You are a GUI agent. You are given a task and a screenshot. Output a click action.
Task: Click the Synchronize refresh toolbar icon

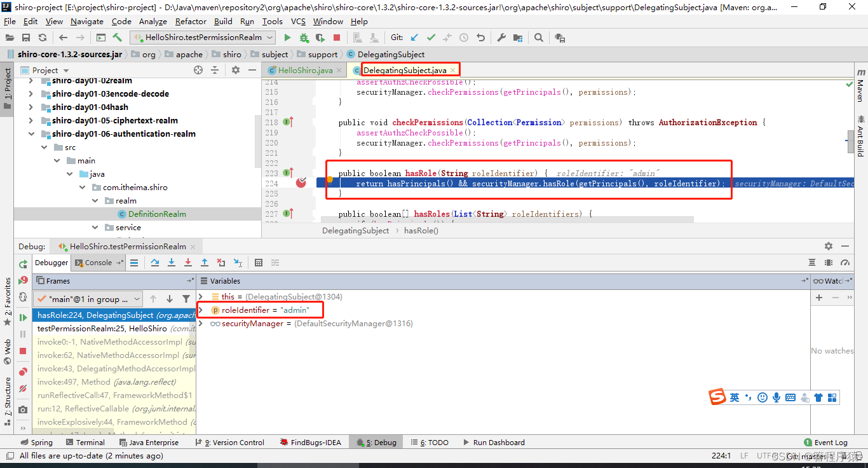tap(42, 38)
